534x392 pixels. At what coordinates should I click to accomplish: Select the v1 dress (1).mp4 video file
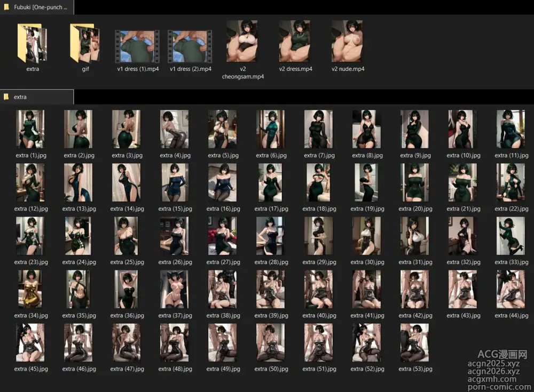[x=137, y=46]
